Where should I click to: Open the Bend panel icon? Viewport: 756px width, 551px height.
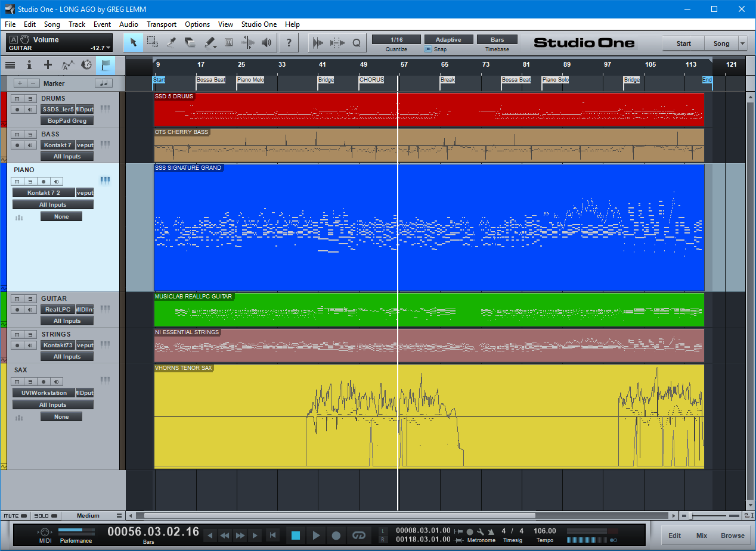click(x=337, y=42)
